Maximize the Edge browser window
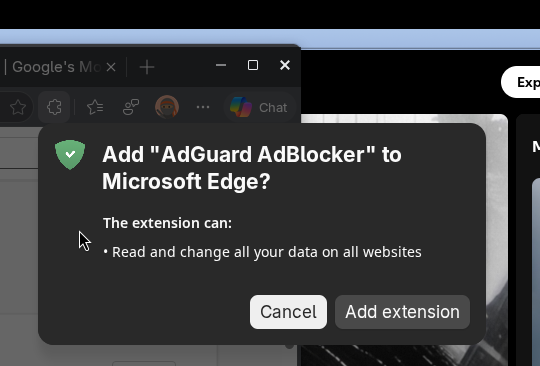The width and height of the screenshot is (540, 366). tap(253, 65)
